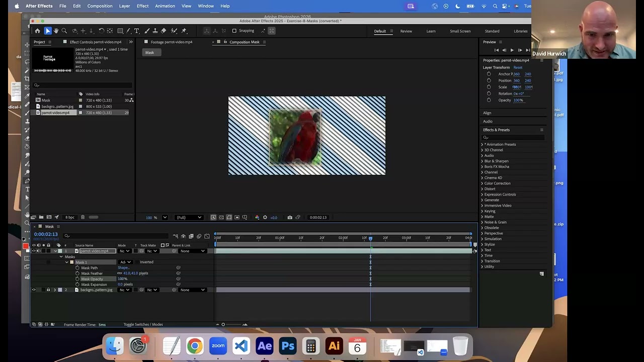644x362 pixels.
Task: Expand the background pattern layer
Action: click(54, 290)
